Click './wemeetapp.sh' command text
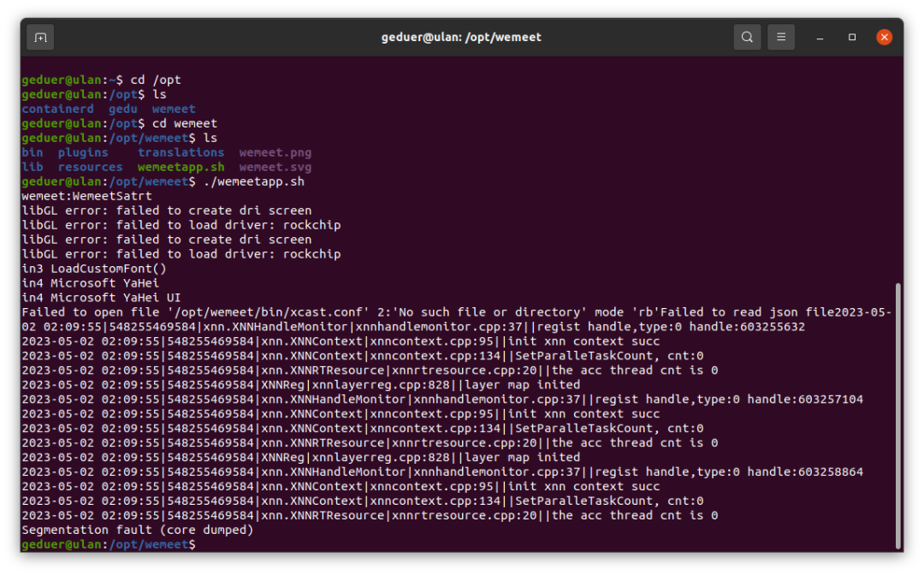The height and width of the screenshot is (575, 924). point(254,181)
